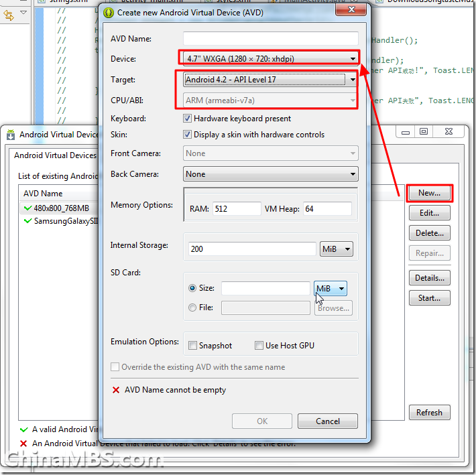Open Internal Storage MiB unit dropdown

(x=337, y=249)
